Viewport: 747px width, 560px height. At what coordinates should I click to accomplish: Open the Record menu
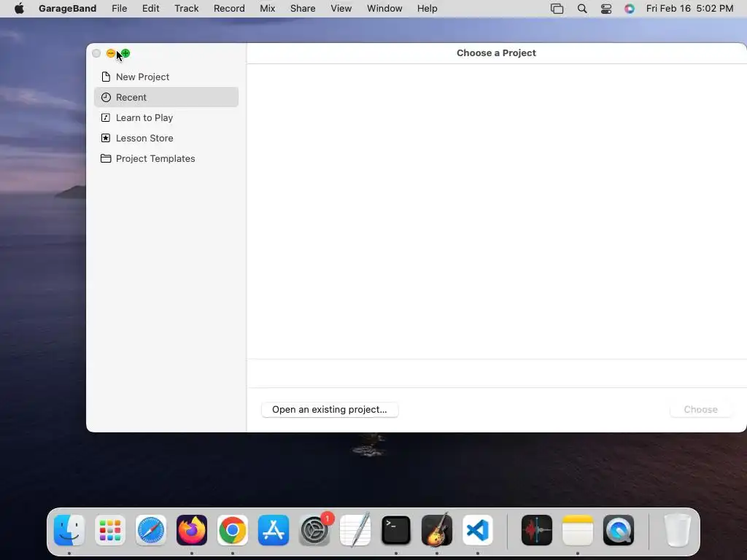229,9
